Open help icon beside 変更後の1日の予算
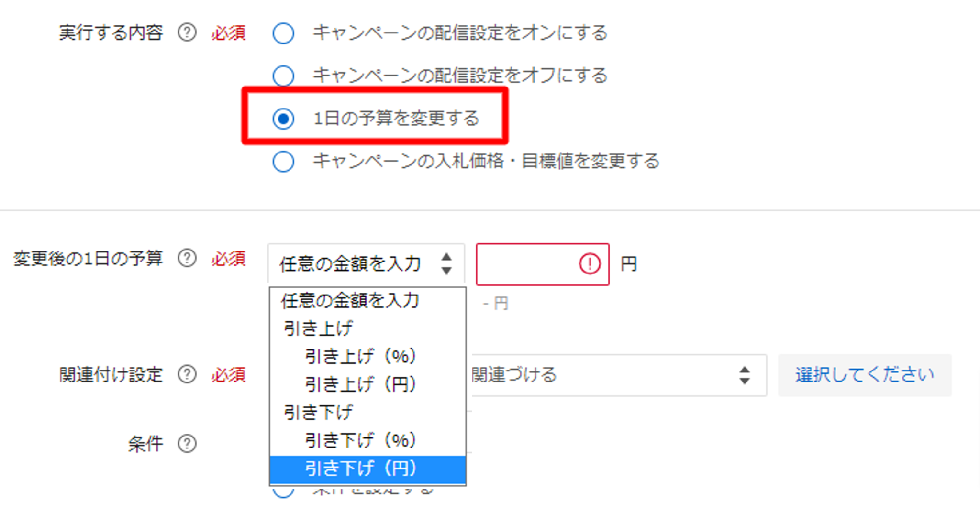 [187, 258]
